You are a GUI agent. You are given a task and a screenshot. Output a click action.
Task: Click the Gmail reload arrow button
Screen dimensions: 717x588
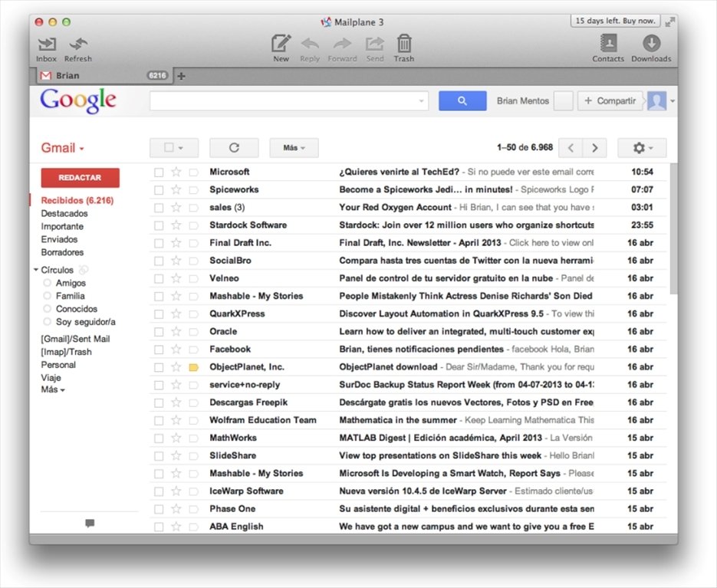[x=234, y=148]
